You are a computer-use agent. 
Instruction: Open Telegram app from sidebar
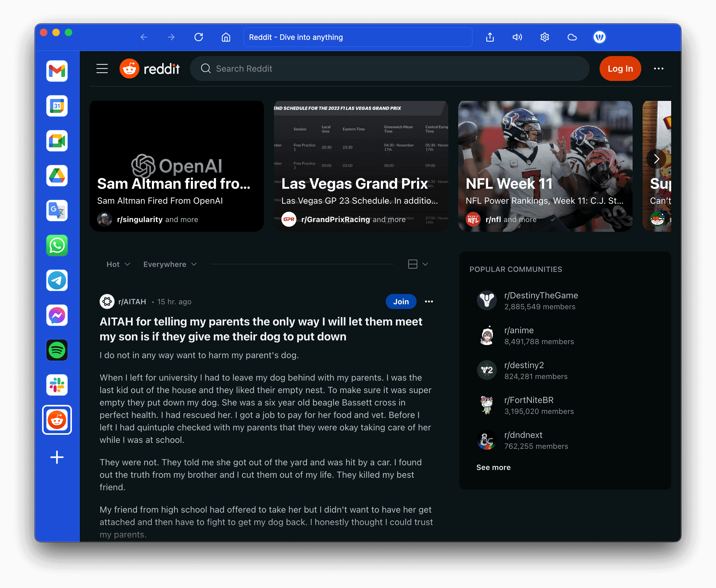58,280
